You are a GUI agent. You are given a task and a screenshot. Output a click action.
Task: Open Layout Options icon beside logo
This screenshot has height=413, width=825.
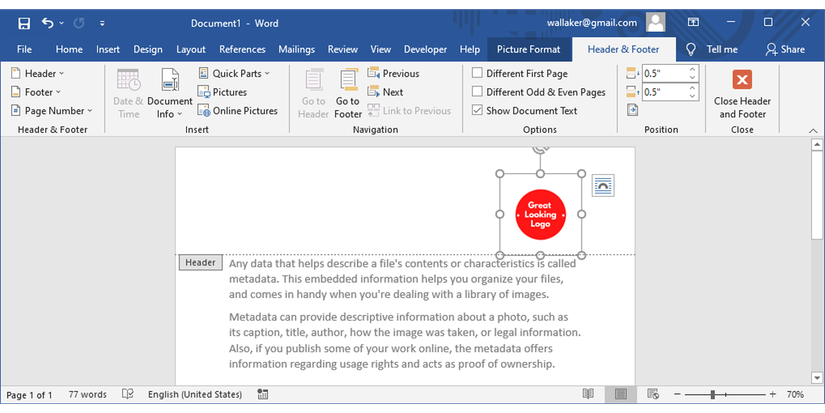[x=602, y=185]
